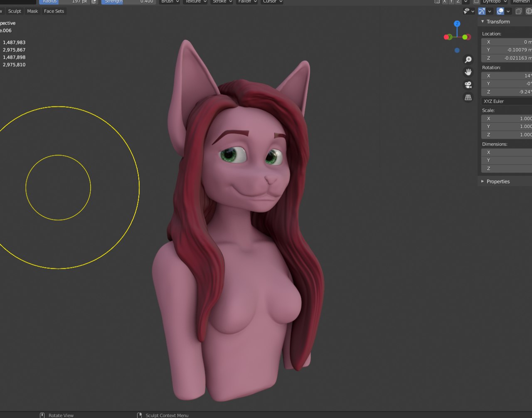Image resolution: width=532 pixels, height=418 pixels.
Task: Open the Face Sets menu
Action: tap(54, 11)
